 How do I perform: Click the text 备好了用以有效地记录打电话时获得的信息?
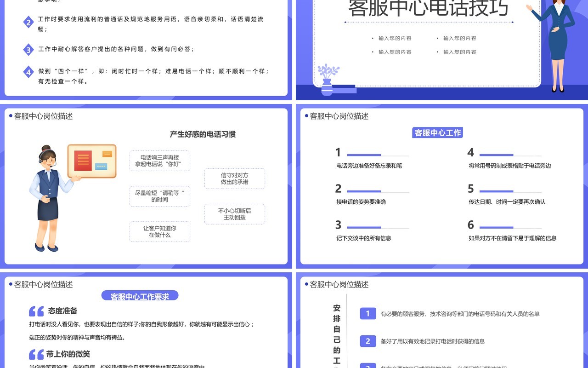(433, 341)
